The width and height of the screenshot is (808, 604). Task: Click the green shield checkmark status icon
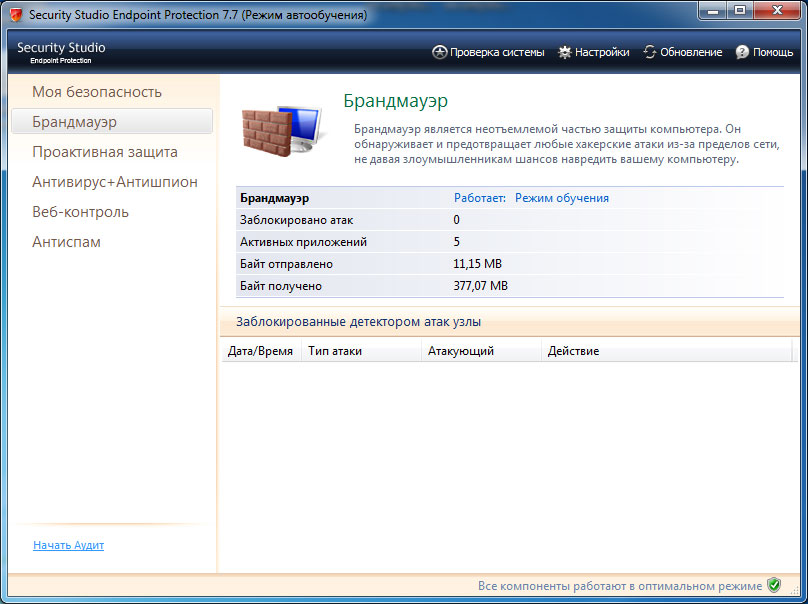[x=773, y=584]
